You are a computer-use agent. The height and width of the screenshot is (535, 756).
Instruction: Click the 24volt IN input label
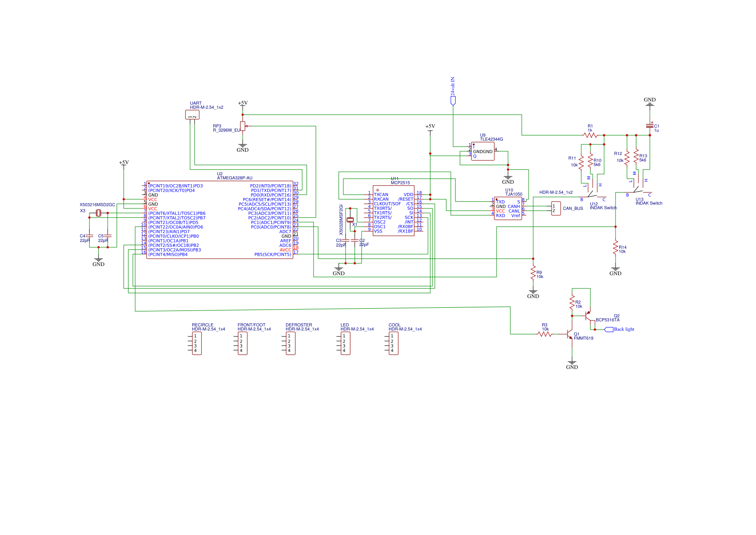453,91
